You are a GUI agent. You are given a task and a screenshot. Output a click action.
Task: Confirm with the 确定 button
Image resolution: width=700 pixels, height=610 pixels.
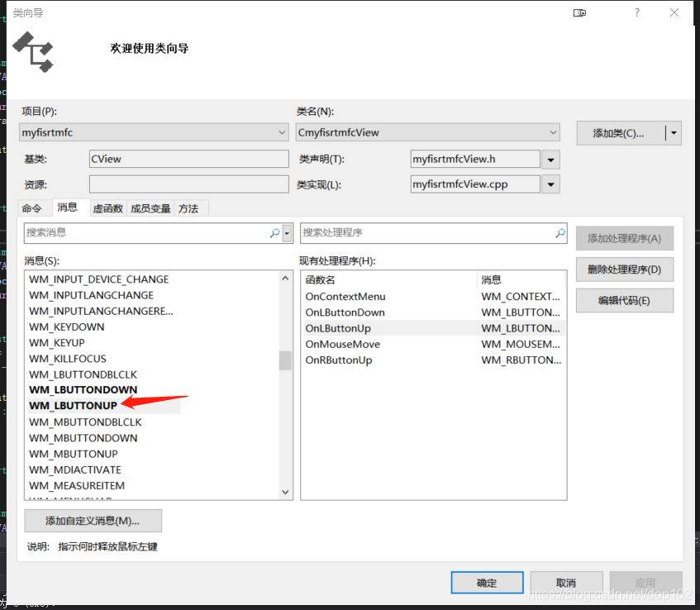coord(487,583)
